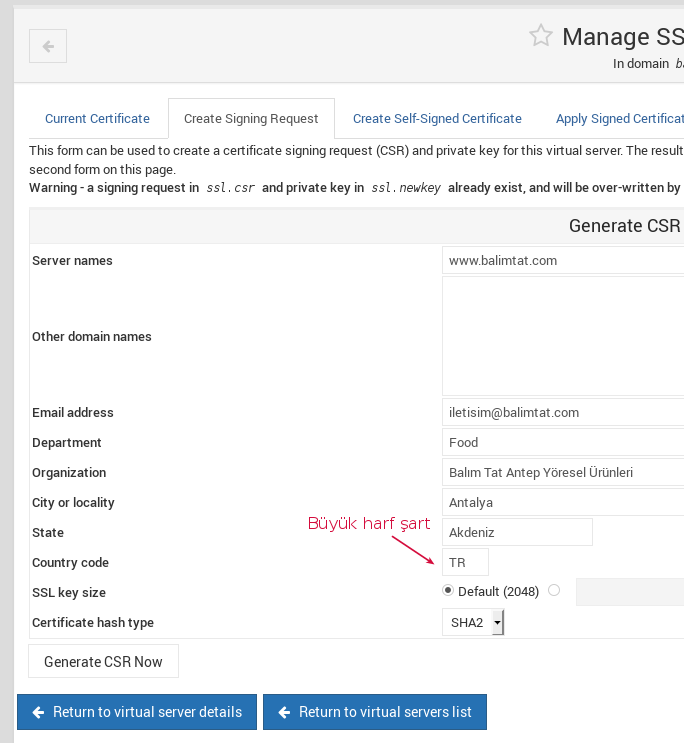The image size is (684, 743).
Task: Open Create Self-Signed Certificate tab
Action: [x=437, y=119]
